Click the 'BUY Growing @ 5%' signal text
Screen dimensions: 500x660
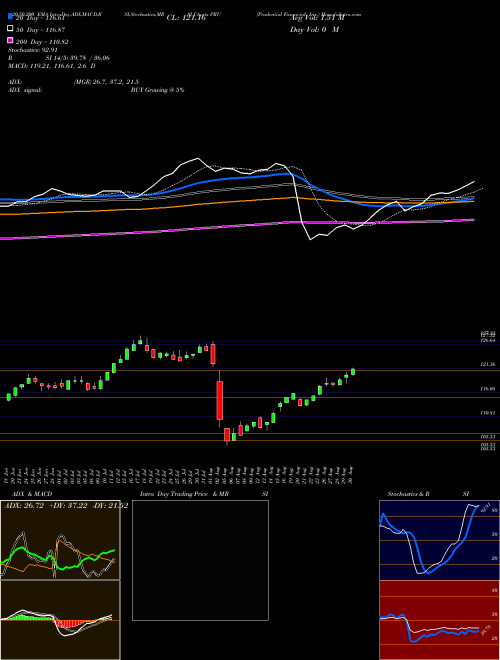157,90
